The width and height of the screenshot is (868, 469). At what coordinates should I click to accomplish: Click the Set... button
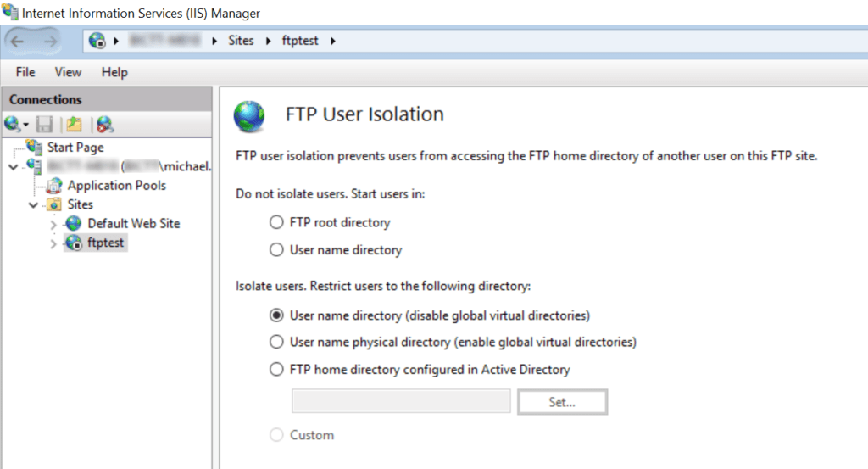(563, 402)
